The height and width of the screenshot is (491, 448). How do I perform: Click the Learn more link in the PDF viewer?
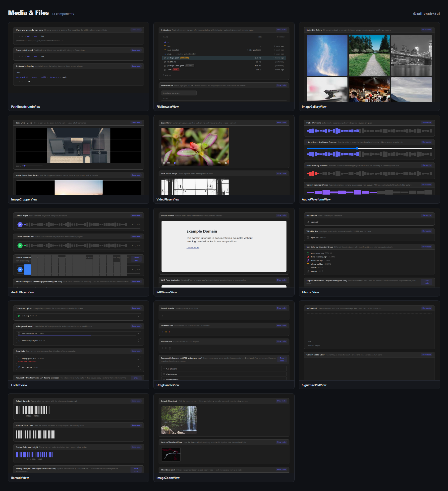193,247
